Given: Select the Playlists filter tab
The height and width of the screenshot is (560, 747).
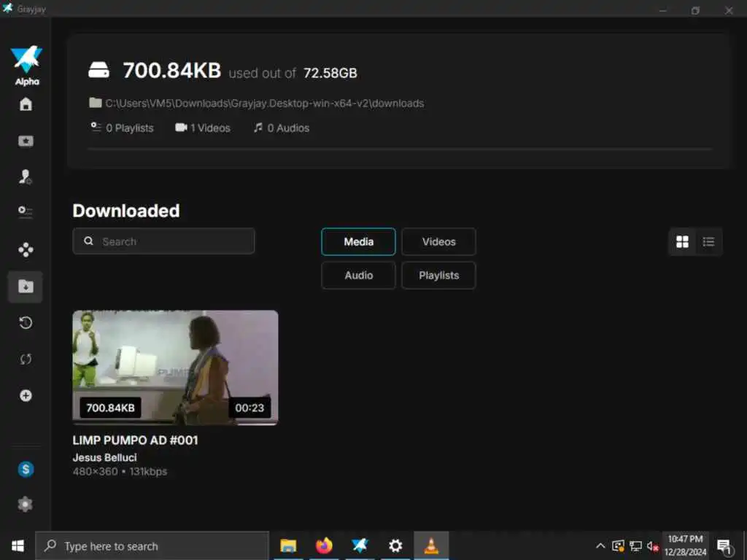Looking at the screenshot, I should pos(438,275).
